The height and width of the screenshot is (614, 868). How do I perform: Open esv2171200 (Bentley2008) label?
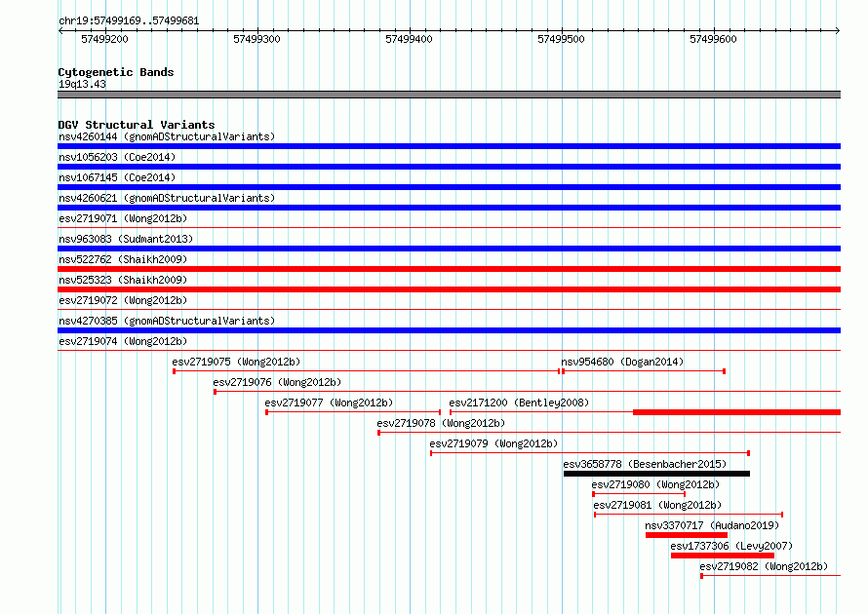pyautogui.click(x=519, y=403)
